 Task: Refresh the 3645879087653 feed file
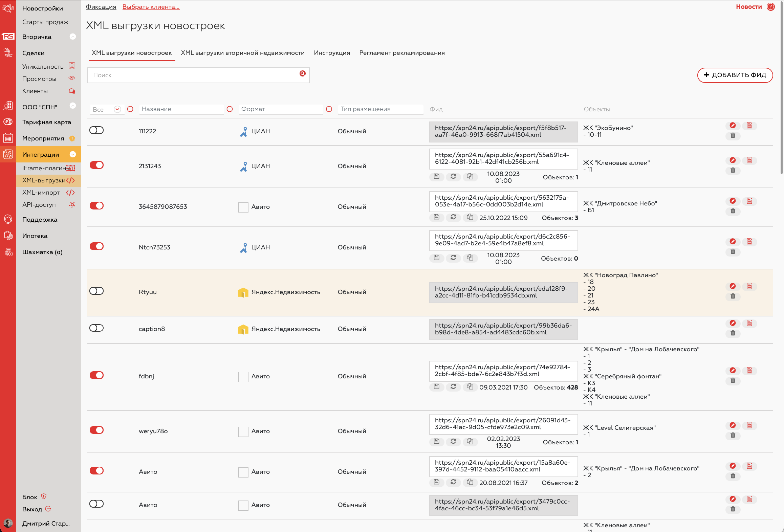pyautogui.click(x=453, y=217)
